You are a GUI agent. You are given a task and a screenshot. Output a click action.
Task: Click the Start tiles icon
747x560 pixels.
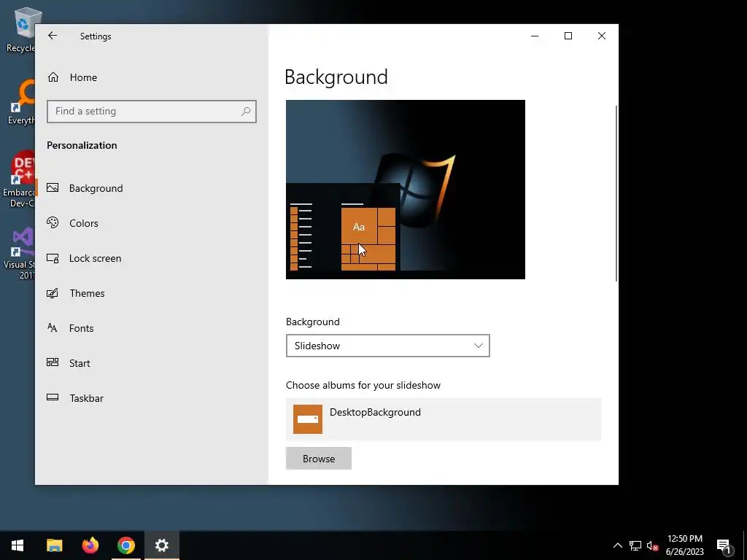point(53,362)
